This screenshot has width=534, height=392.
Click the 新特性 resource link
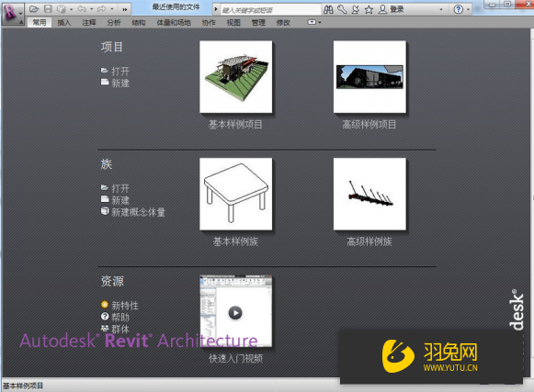(x=125, y=305)
